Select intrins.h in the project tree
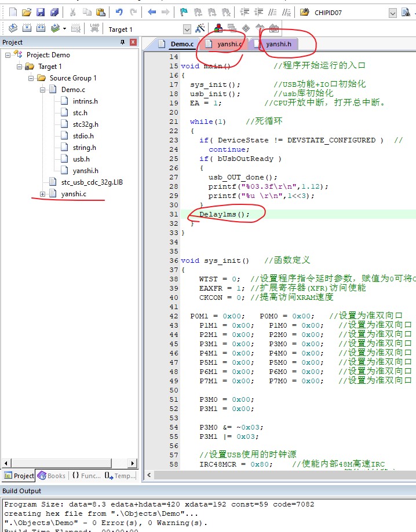This screenshot has width=416, height=532. point(85,101)
